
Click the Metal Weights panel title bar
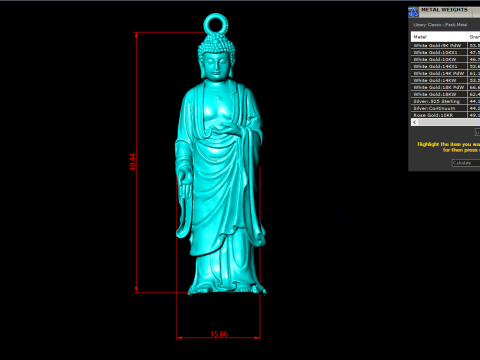[x=444, y=12]
